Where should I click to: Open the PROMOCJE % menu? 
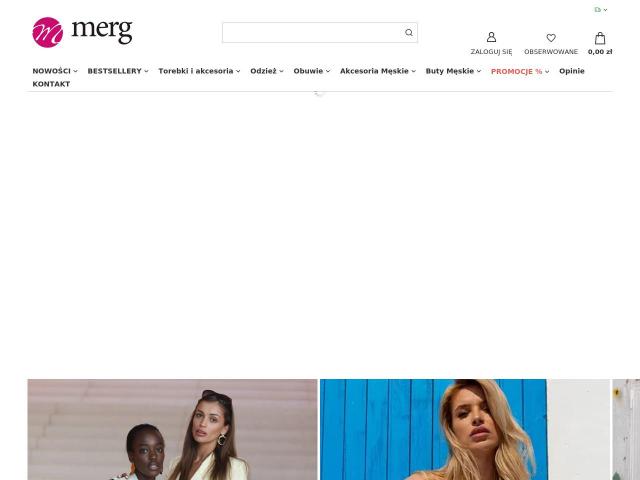pos(520,71)
